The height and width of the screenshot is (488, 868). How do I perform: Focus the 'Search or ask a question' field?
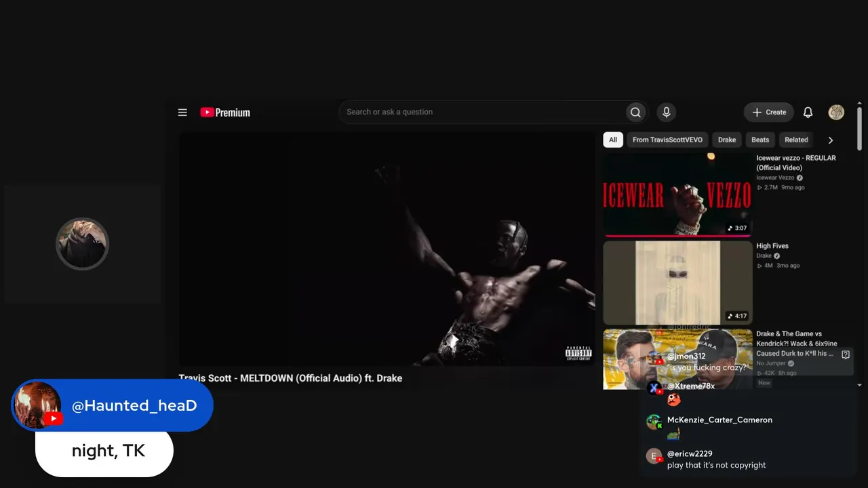pyautogui.click(x=482, y=113)
